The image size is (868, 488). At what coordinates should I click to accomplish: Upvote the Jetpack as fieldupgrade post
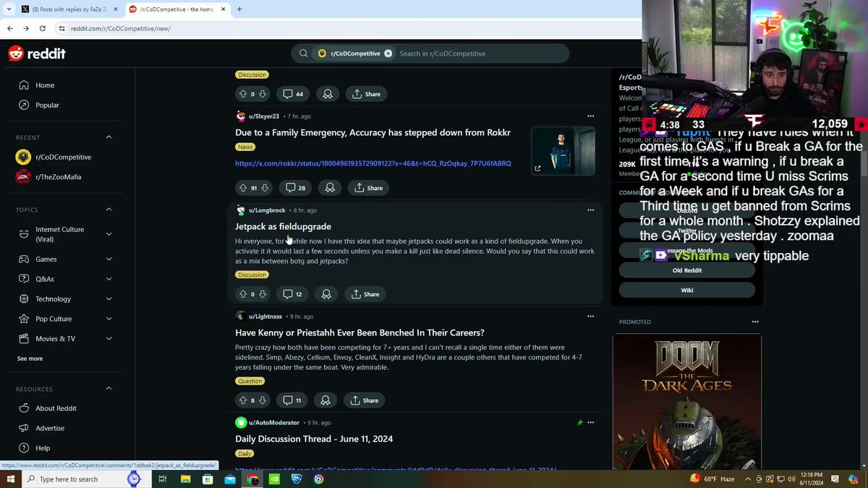tap(242, 294)
